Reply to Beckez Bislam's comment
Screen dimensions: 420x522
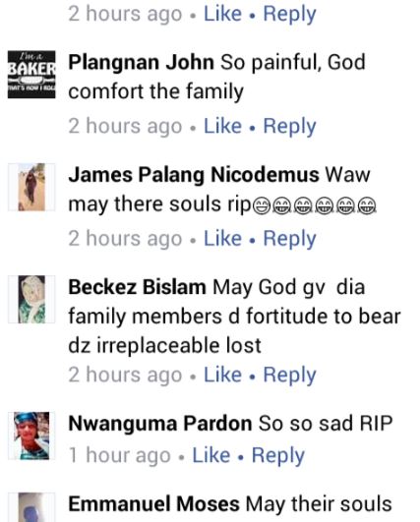289,376
